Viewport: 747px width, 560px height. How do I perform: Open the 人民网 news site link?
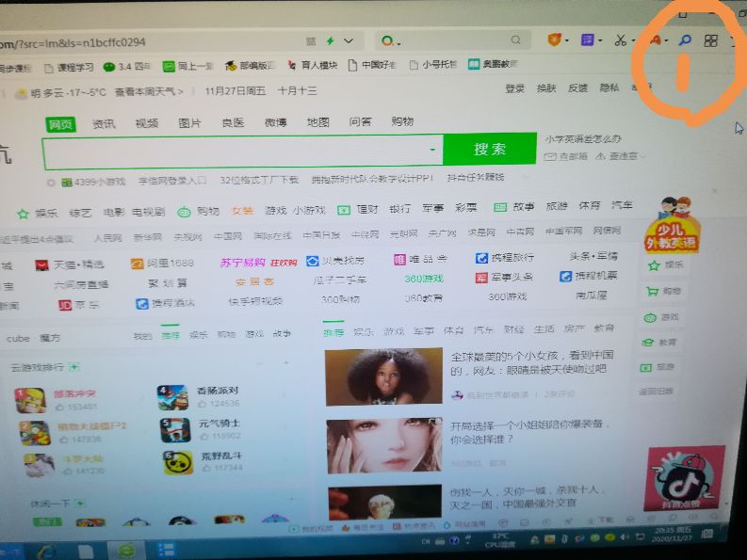tap(107, 237)
